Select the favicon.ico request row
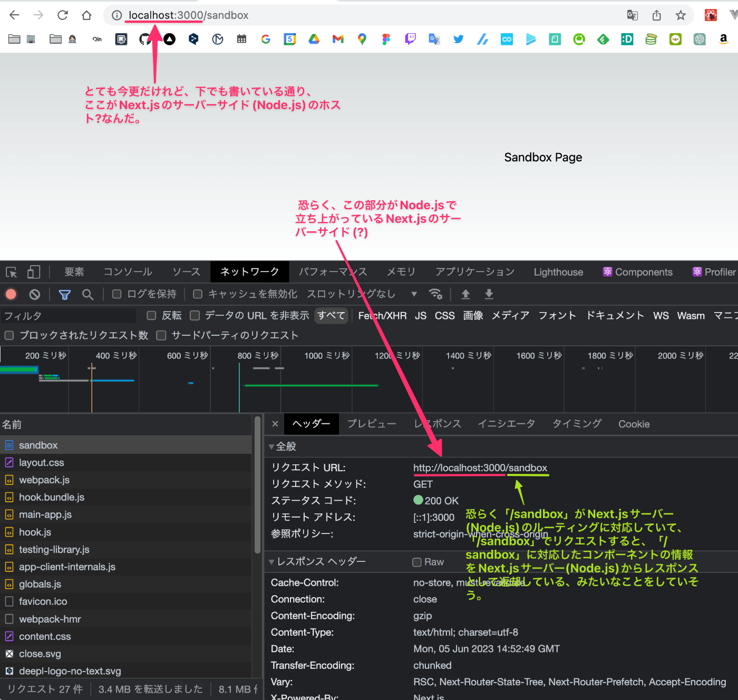 click(125, 601)
